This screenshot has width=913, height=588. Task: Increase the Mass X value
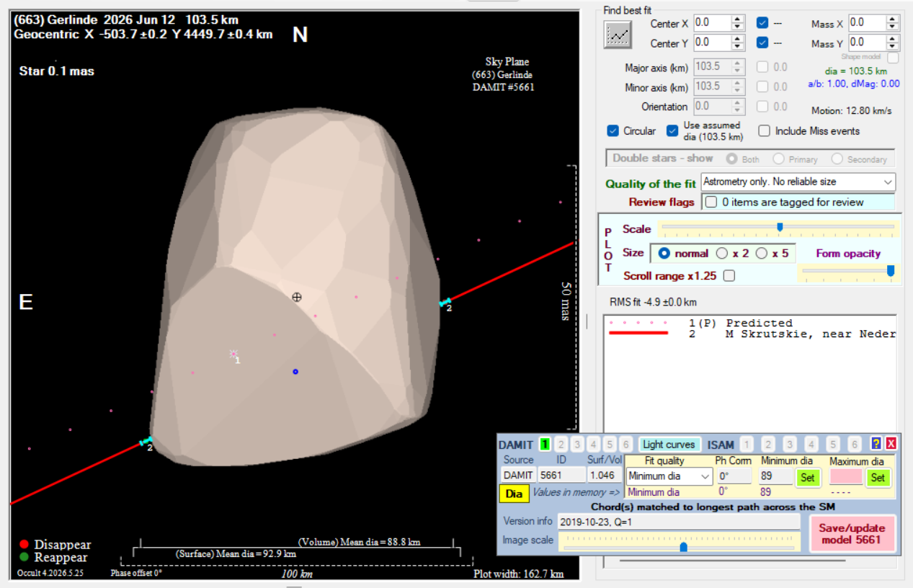tap(893, 19)
